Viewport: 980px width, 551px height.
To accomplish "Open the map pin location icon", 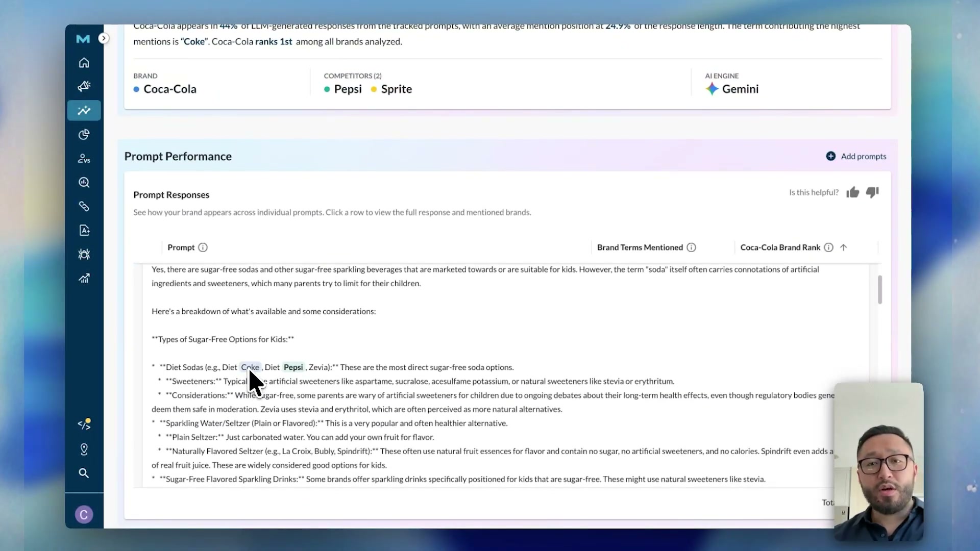I will [84, 449].
